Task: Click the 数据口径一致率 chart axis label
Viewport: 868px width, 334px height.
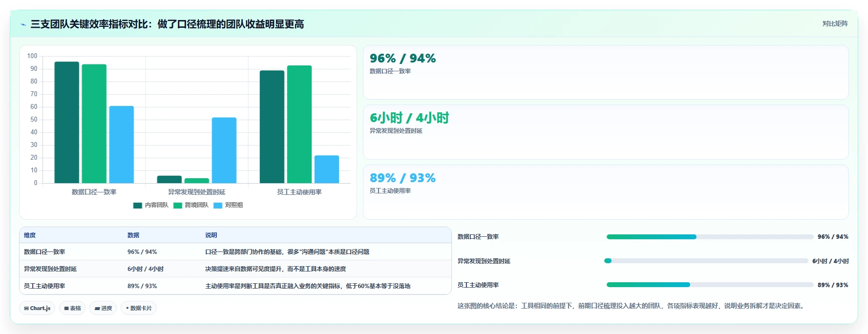Action: click(94, 192)
